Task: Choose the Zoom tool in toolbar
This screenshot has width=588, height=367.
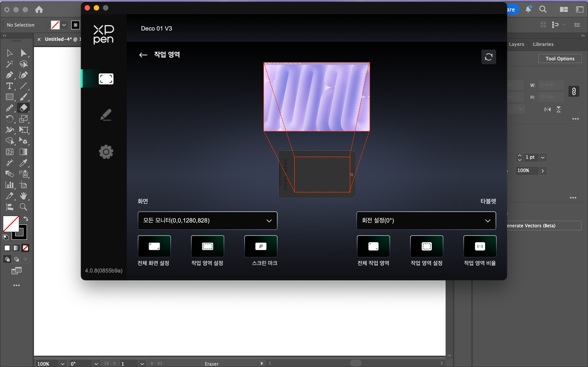Action: coord(23,207)
